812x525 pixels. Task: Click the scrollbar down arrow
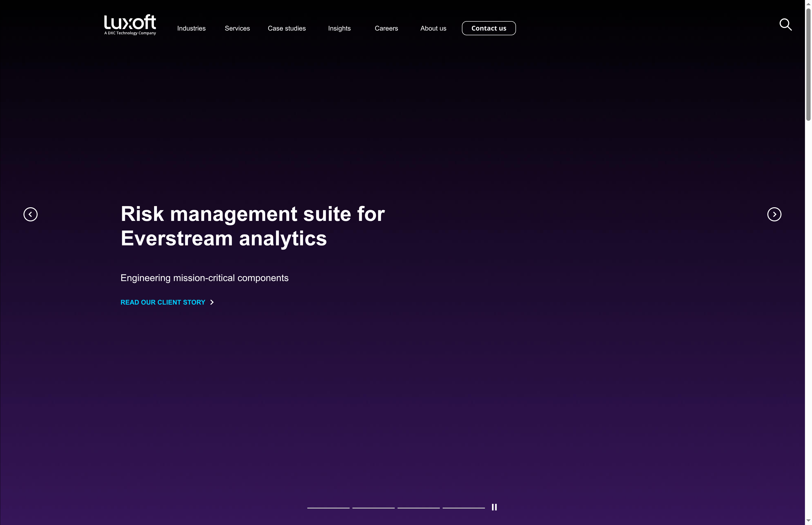pos(808,521)
